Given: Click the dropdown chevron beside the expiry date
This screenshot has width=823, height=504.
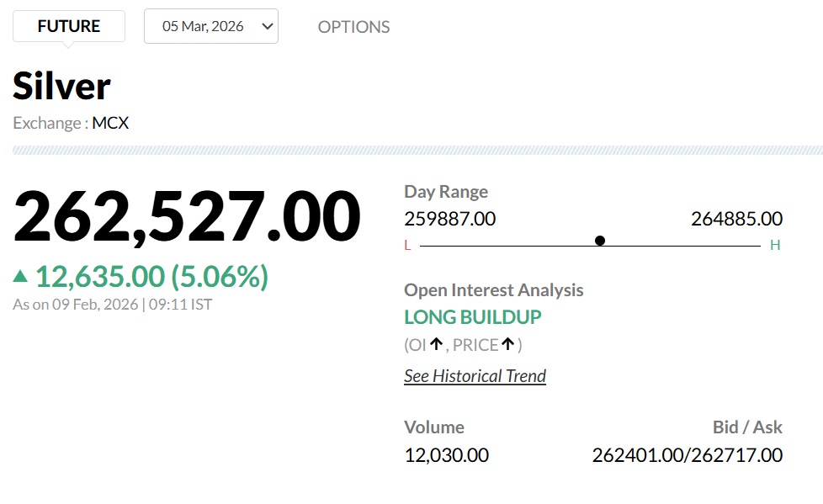Looking at the screenshot, I should (268, 26).
